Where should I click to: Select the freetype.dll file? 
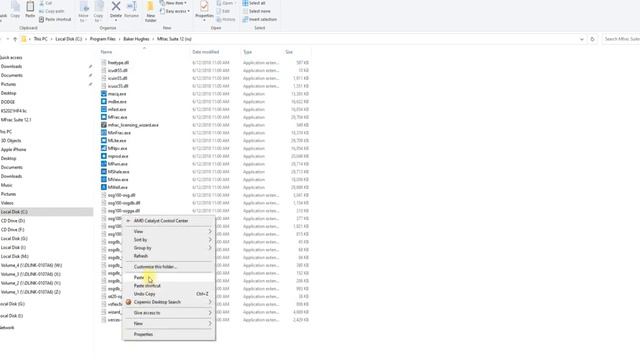pos(118,63)
